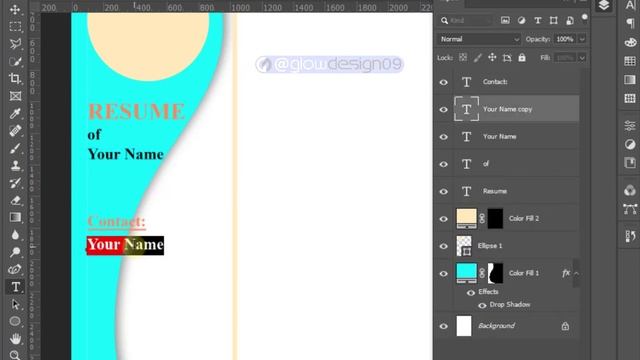Select the Blur tool
The image size is (640, 360).
pos(15,235)
